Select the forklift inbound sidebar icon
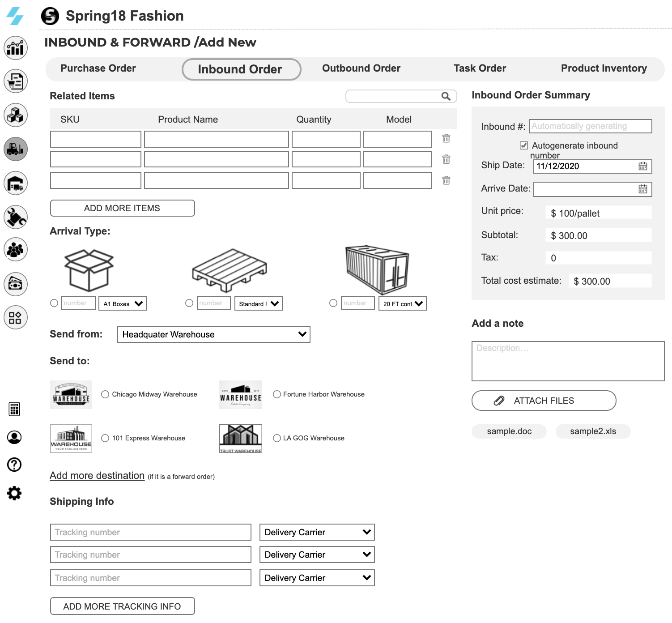The width and height of the screenshot is (672, 623). tap(16, 149)
